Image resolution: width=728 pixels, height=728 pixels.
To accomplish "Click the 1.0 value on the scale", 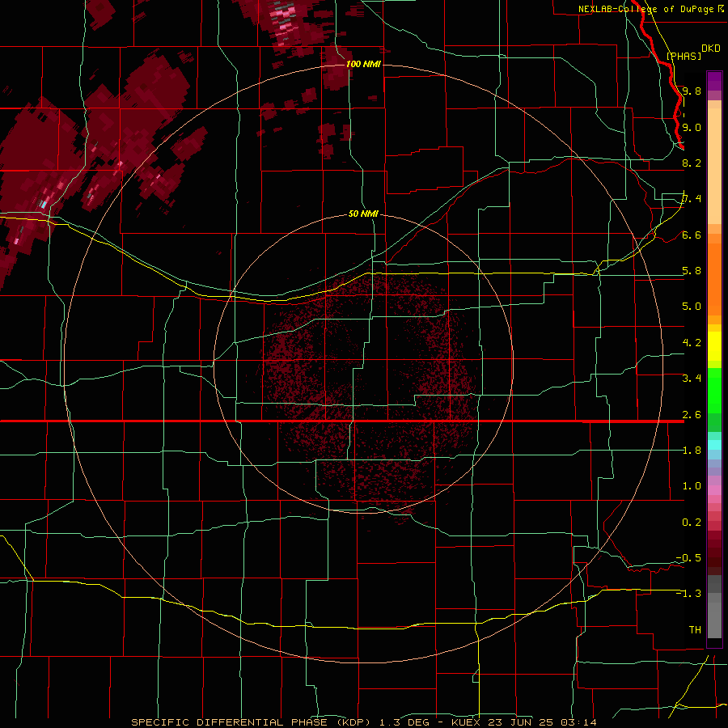I will (x=692, y=486).
